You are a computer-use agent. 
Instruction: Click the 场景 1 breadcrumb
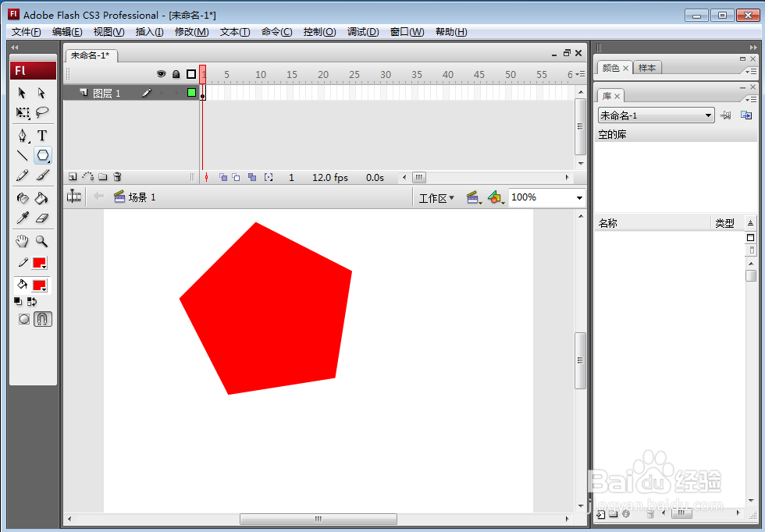pyautogui.click(x=134, y=197)
